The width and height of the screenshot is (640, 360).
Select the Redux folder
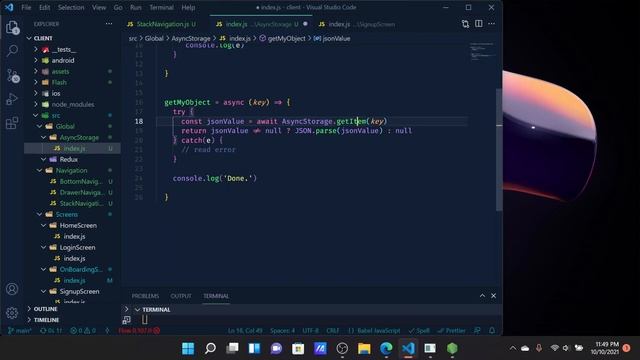click(69, 160)
